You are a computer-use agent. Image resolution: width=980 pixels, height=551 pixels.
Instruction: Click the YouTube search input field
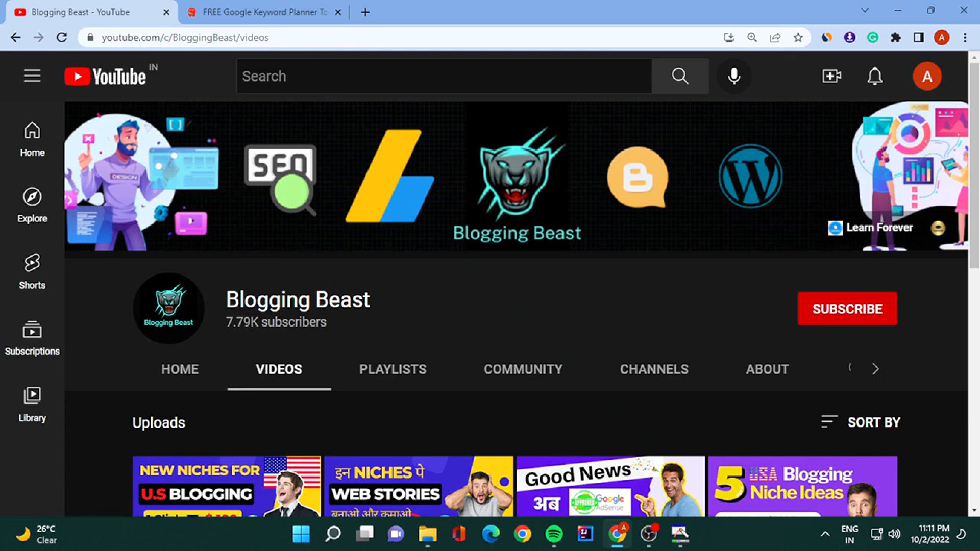[444, 76]
